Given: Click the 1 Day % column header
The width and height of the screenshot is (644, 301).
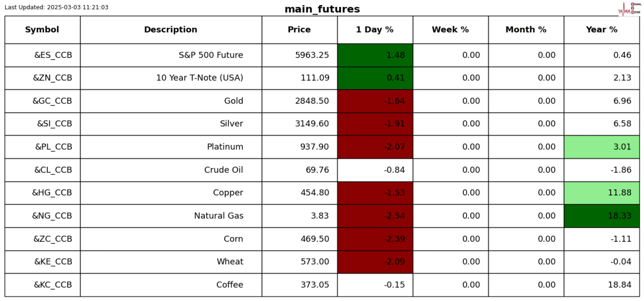Looking at the screenshot, I should click(375, 30).
